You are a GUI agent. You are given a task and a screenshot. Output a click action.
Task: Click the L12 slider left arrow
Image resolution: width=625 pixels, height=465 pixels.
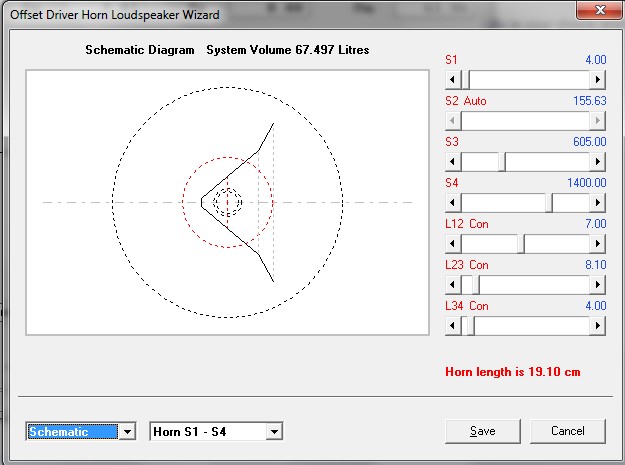(453, 244)
